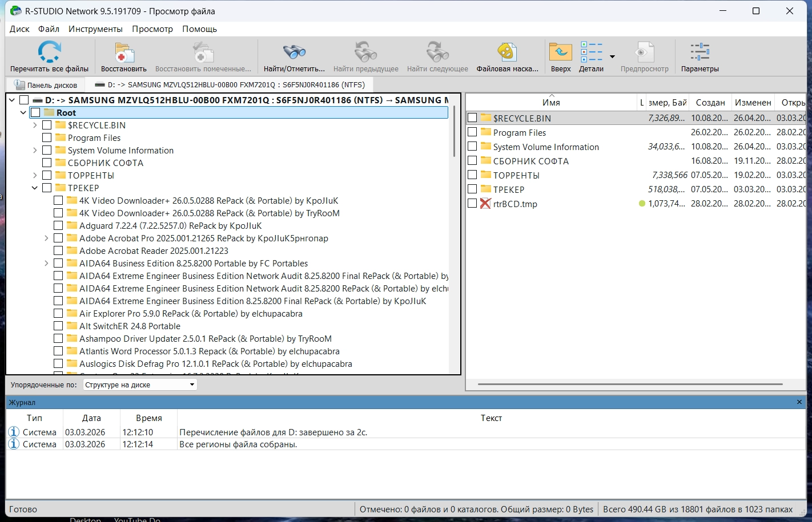Screen dimensions: 812x522
Task: Click the info icon of the 12:12:10 log entry
Action: click(14, 432)
